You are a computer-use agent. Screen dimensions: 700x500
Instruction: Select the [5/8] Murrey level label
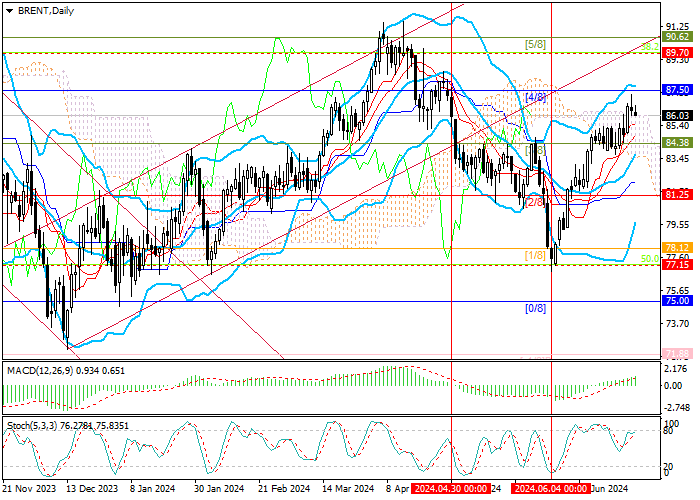(535, 44)
